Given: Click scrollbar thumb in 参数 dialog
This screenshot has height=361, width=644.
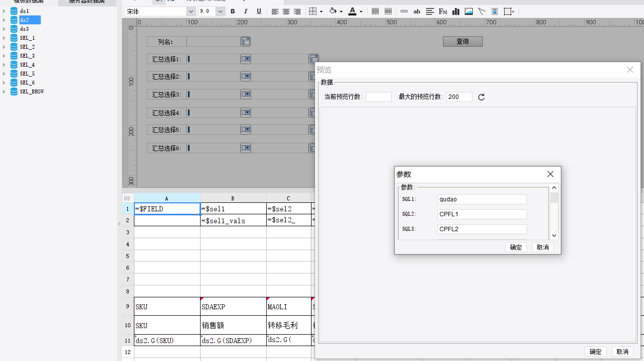Looking at the screenshot, I should coord(554,198).
